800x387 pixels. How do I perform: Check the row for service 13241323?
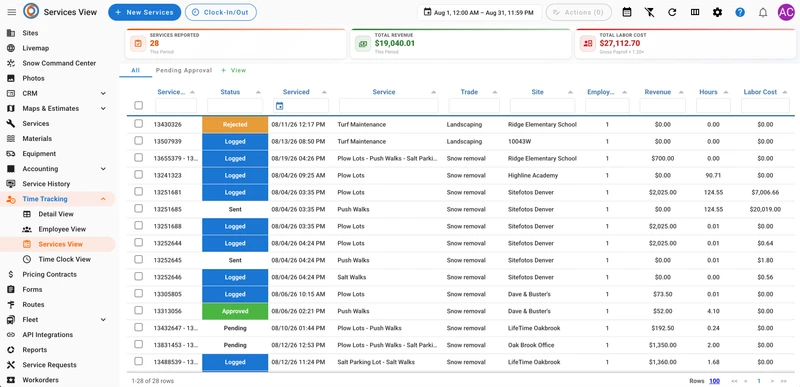138,174
